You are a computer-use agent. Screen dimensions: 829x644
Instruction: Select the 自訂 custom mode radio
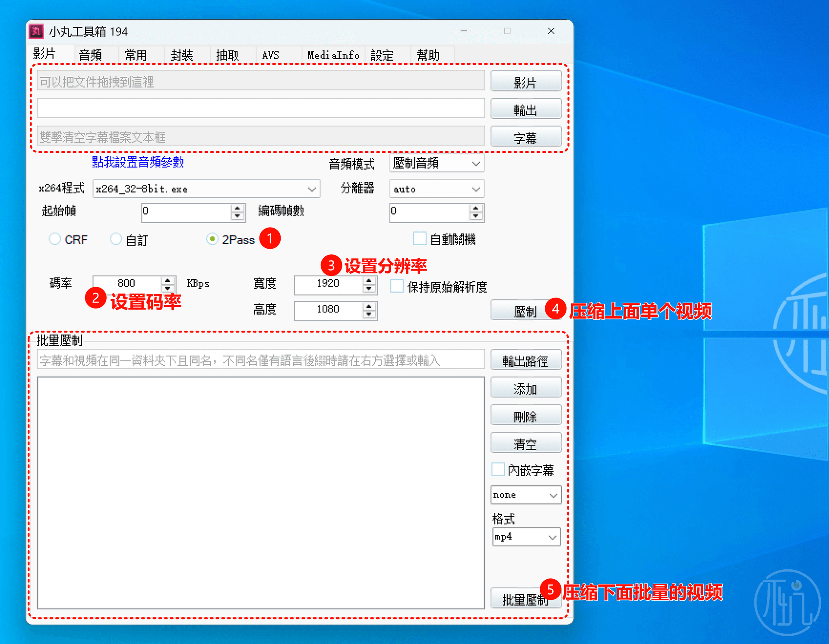point(116,239)
